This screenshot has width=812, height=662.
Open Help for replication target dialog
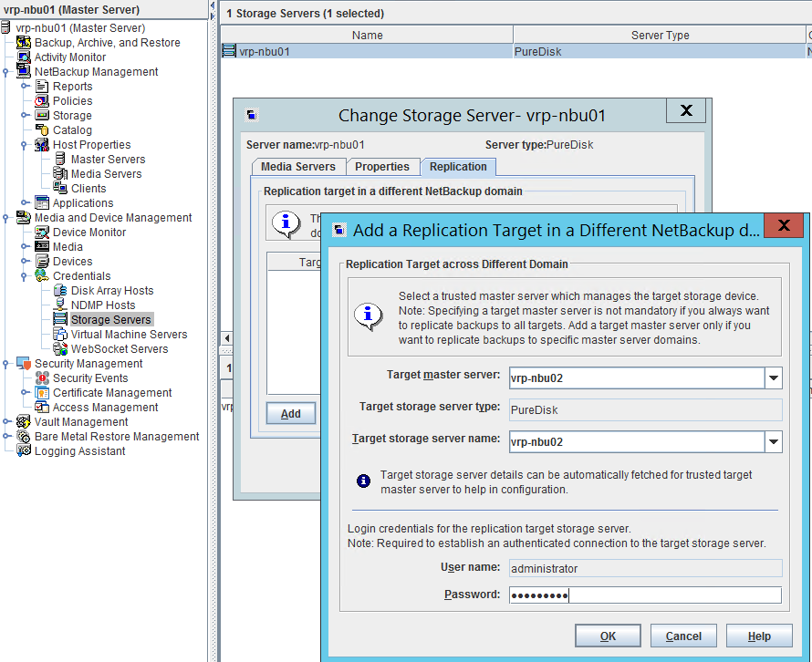point(759,636)
